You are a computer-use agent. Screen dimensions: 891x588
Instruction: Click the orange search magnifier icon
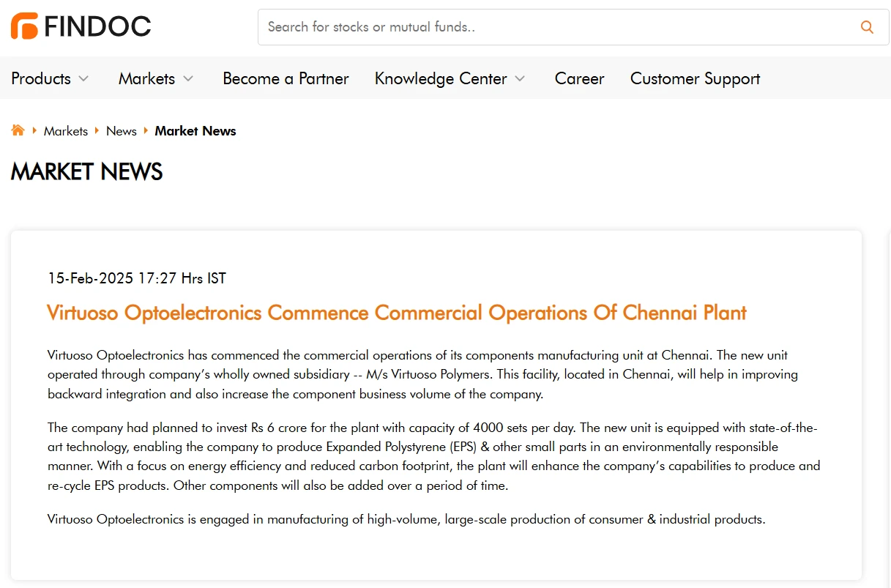click(867, 27)
